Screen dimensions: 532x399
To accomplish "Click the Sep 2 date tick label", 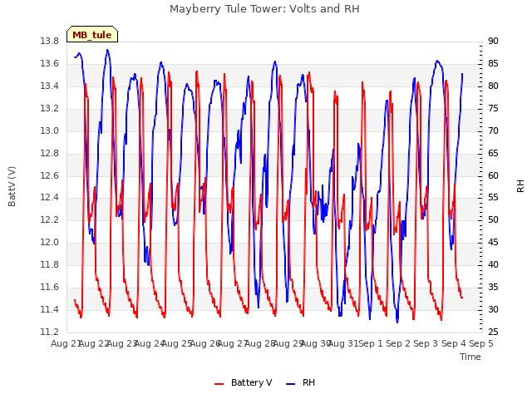I will [398, 343].
